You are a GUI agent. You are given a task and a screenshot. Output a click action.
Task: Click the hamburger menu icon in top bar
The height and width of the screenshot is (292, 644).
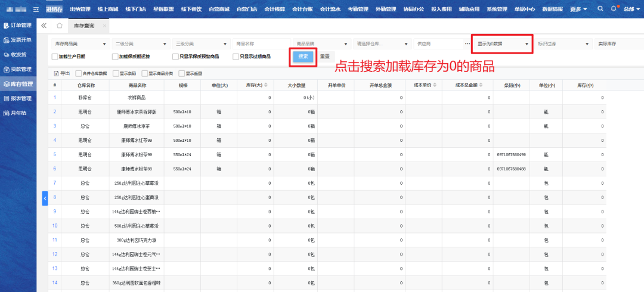point(36,10)
